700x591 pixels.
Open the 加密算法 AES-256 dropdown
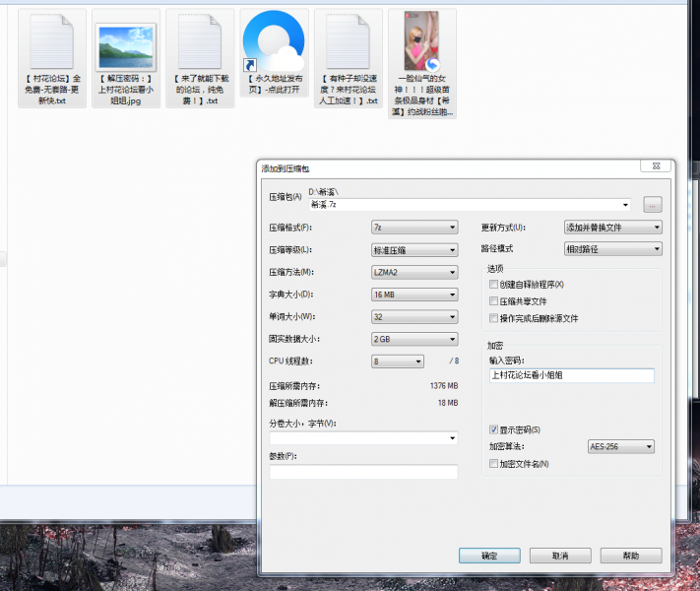coord(621,447)
